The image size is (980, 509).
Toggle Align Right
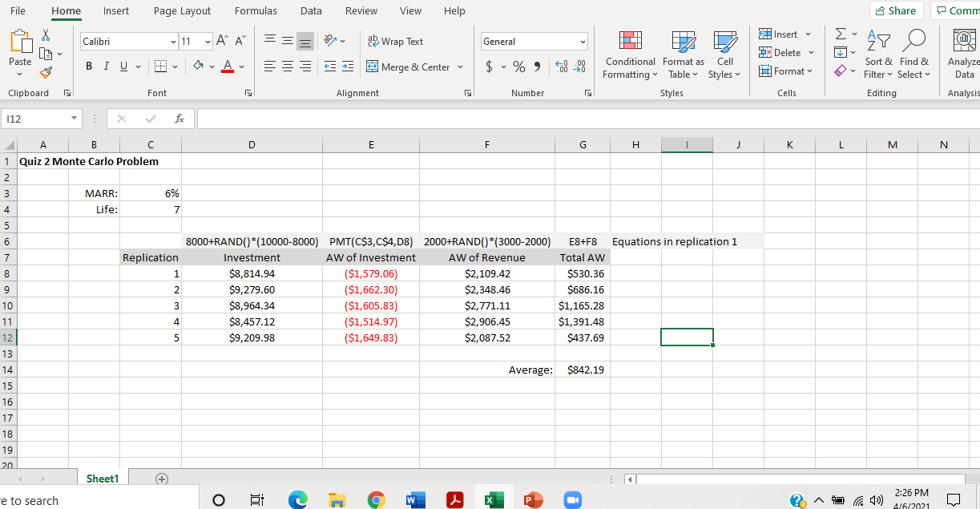coord(305,67)
